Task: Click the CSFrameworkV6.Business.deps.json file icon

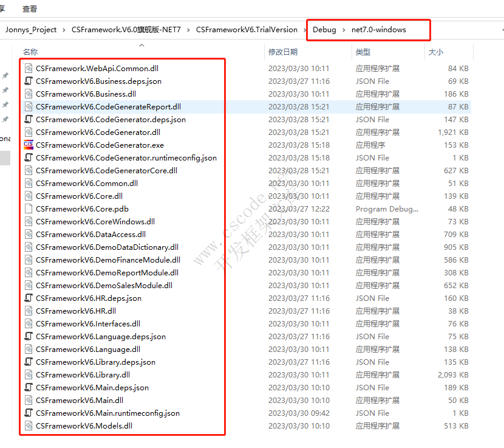Action: [x=29, y=81]
